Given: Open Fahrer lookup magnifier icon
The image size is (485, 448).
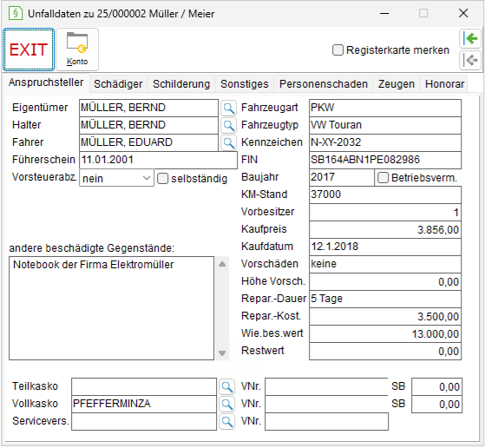Looking at the screenshot, I should (228, 142).
